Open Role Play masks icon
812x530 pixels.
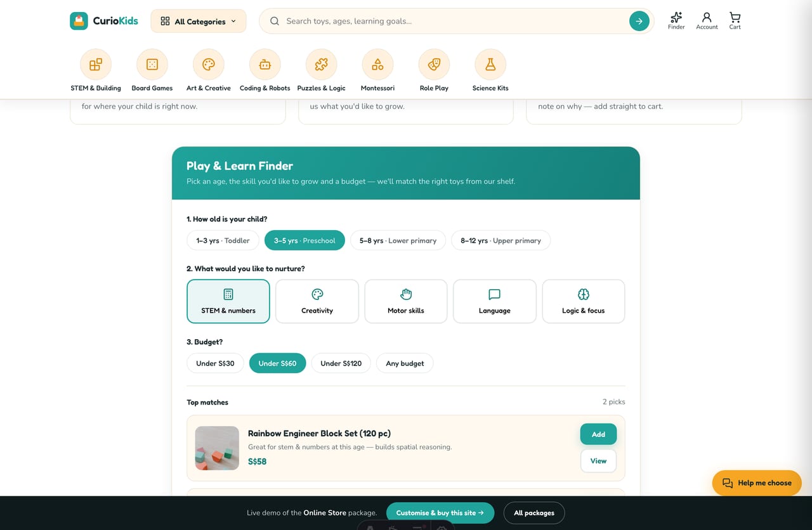click(x=434, y=65)
